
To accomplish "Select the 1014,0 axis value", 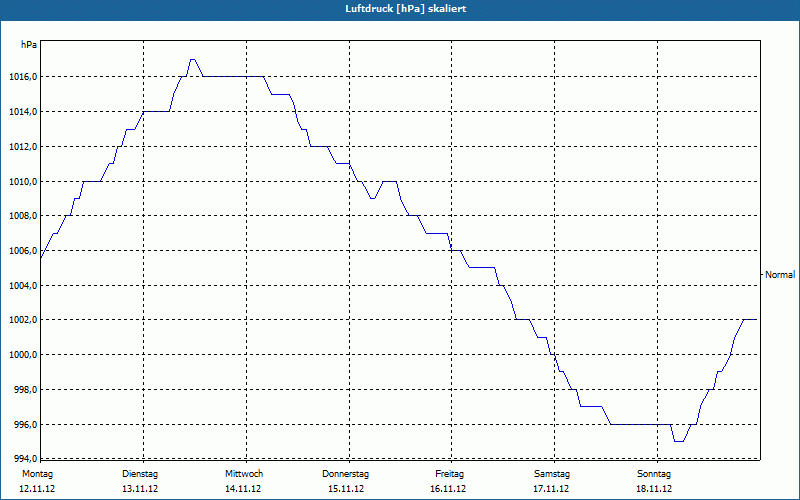I will (23, 112).
